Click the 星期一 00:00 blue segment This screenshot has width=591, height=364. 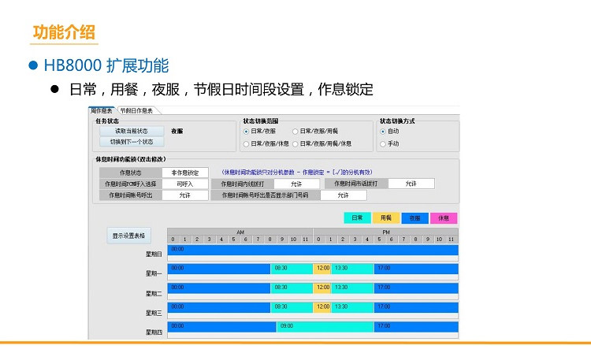219,269
